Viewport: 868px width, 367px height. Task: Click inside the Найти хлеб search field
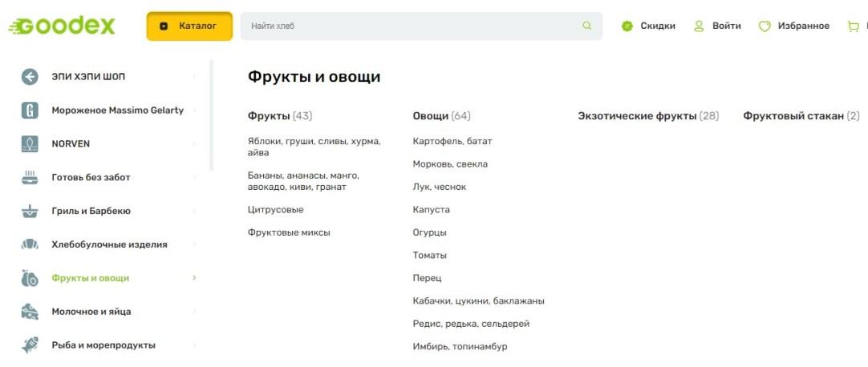421,26
